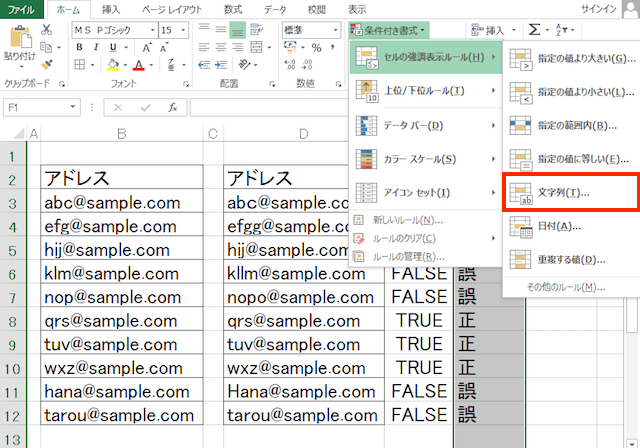Choose ルールの管理 from the menu
This screenshot has width=640, height=448.
coord(426,257)
